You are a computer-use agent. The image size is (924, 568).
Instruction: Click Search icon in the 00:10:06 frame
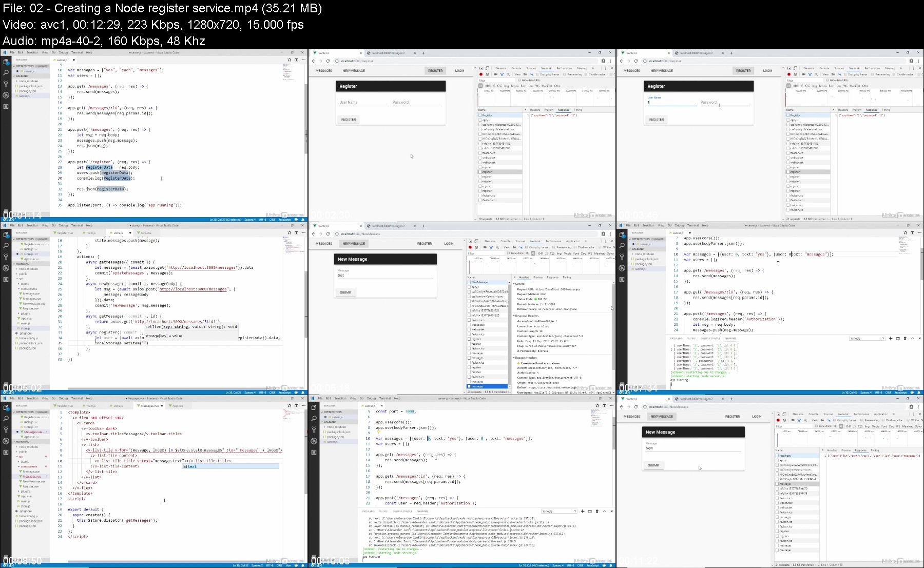(314, 418)
